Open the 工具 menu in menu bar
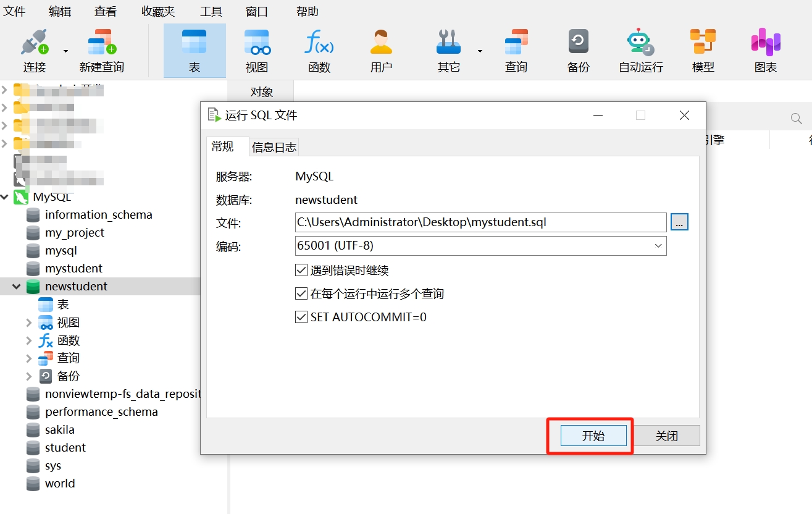This screenshot has height=514, width=812. coord(211,11)
